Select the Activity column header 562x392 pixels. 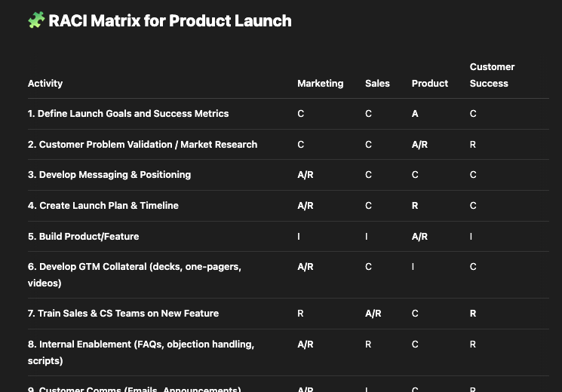[45, 84]
